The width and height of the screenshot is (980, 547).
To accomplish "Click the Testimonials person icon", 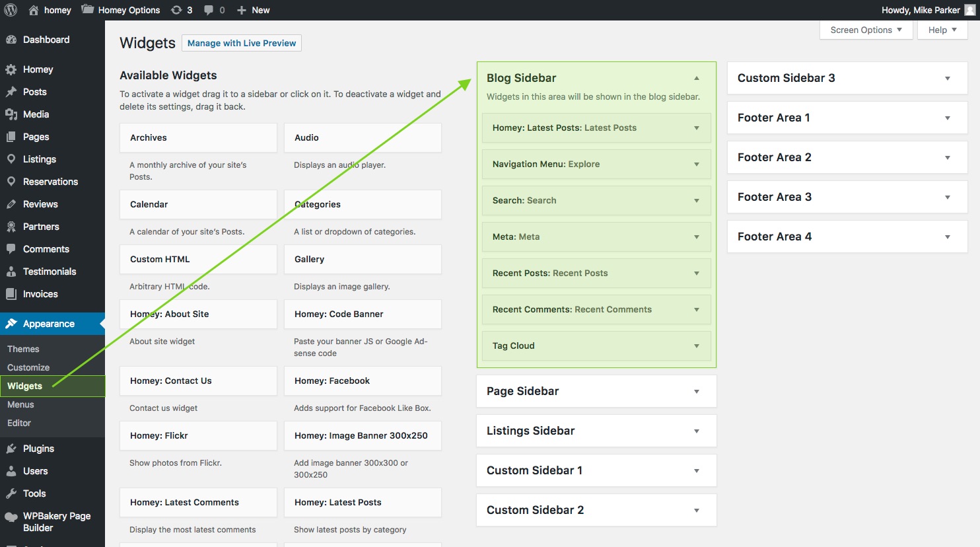I will click(11, 272).
